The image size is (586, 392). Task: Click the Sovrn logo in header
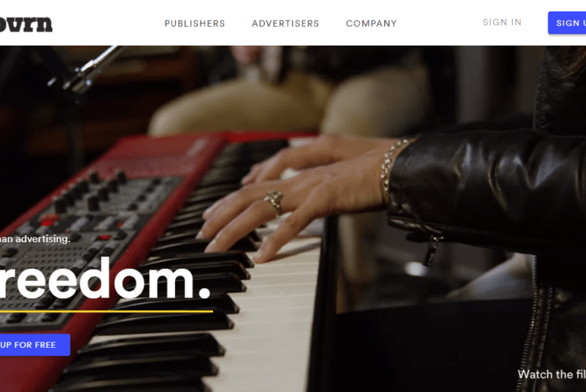point(26,24)
